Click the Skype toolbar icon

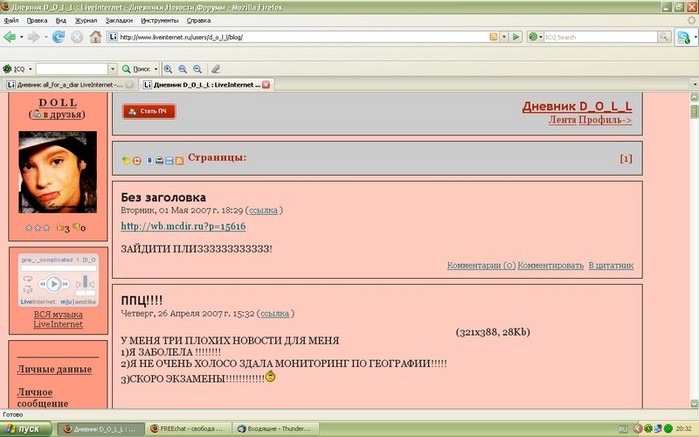click(x=683, y=37)
